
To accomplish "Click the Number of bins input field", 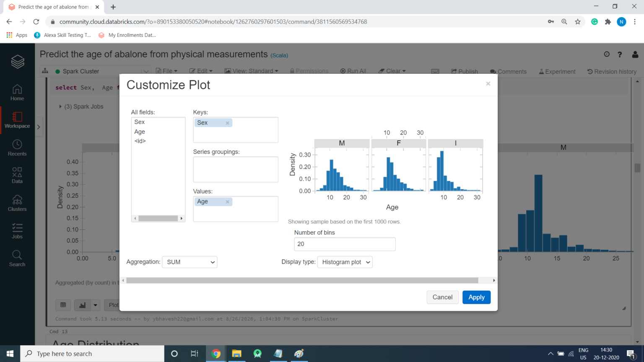I will 345,244.
